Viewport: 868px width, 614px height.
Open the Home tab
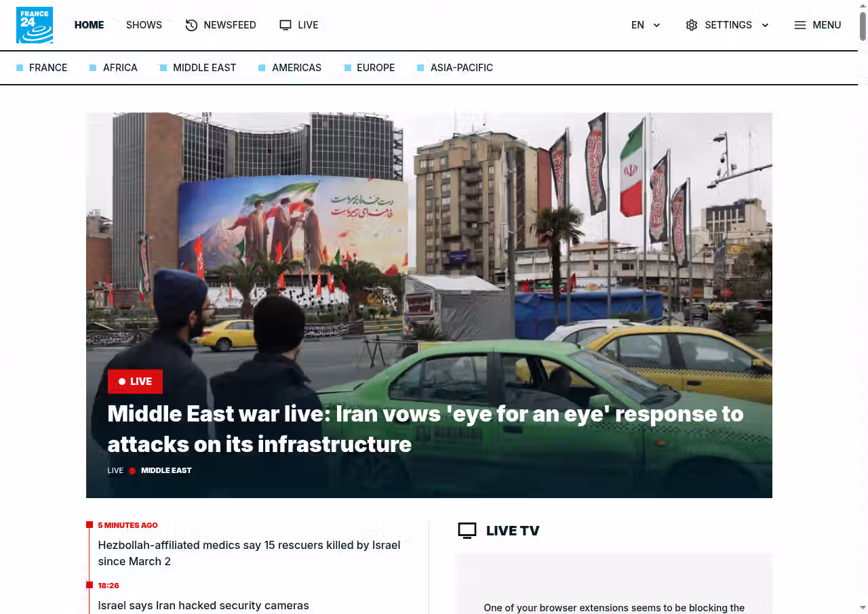tap(89, 25)
